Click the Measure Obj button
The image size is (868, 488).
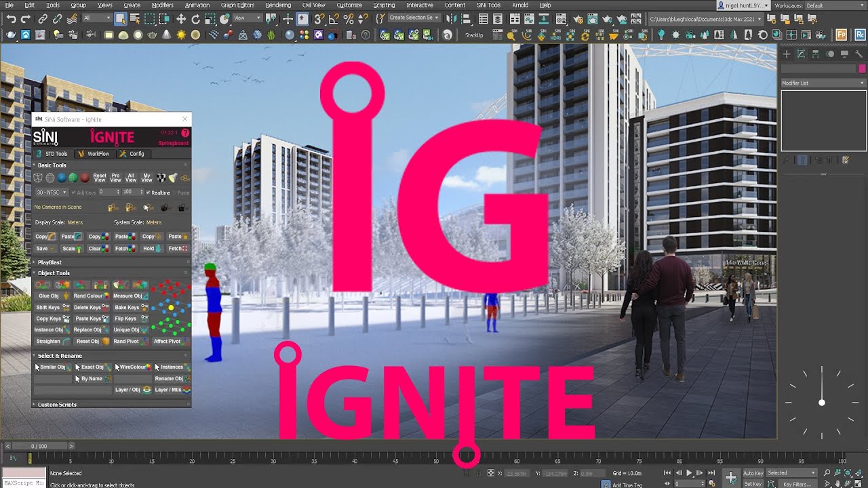click(x=130, y=296)
